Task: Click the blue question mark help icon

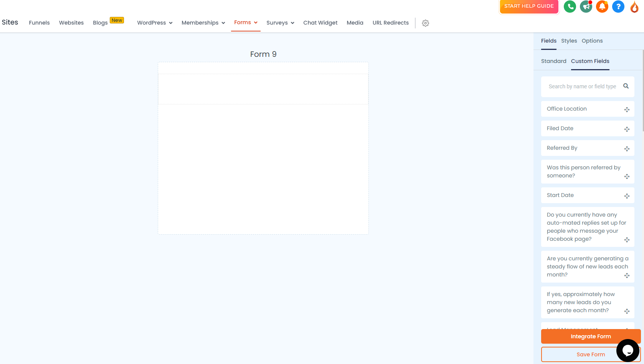Action: [x=618, y=7]
